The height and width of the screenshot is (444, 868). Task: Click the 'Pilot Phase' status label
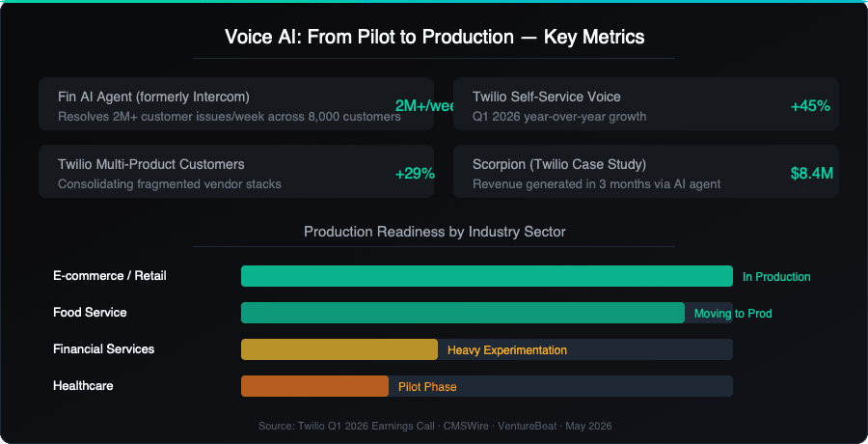[427, 387]
